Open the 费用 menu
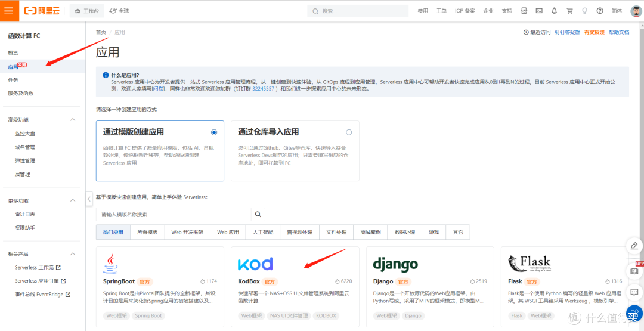 point(423,11)
